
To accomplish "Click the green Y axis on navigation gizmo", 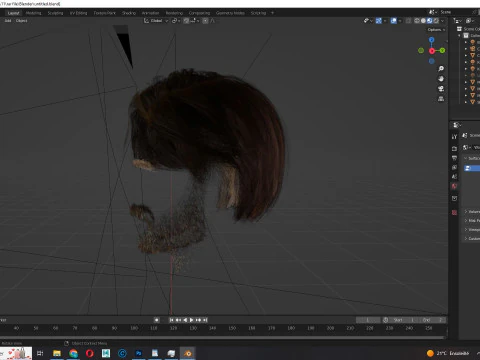I will click(442, 50).
